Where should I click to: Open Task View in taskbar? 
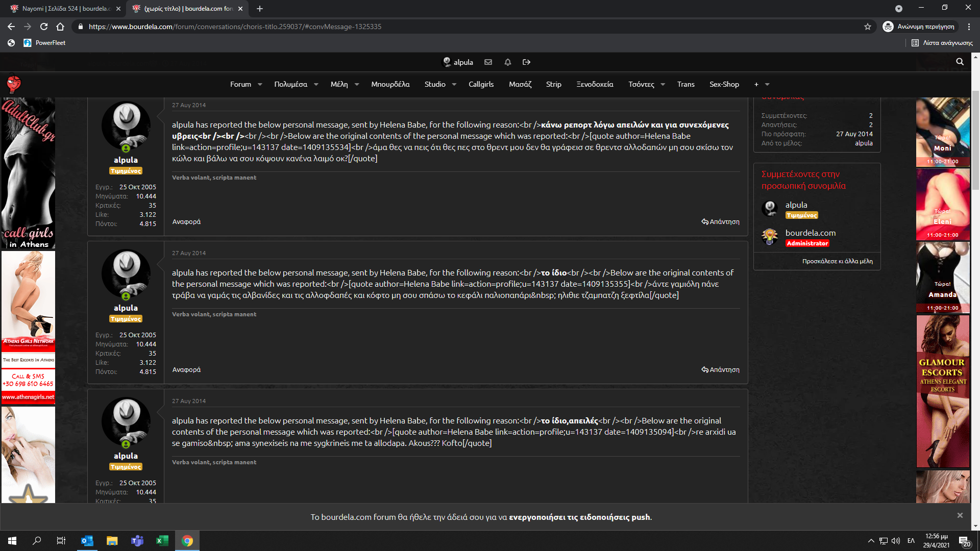point(61,541)
